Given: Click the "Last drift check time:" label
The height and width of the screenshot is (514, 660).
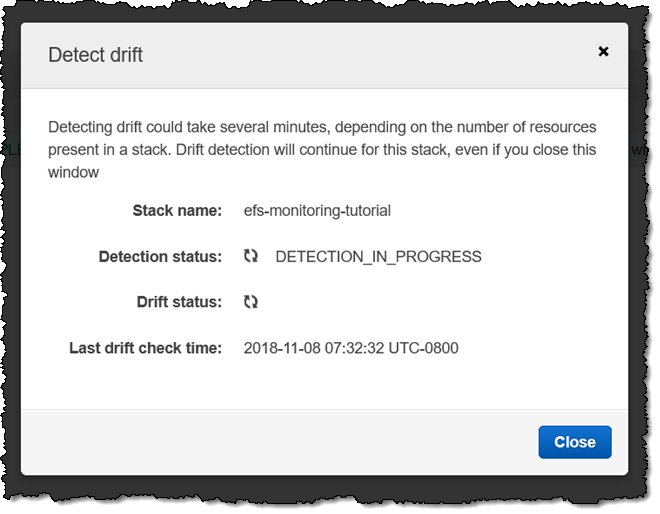Looking at the screenshot, I should (145, 348).
